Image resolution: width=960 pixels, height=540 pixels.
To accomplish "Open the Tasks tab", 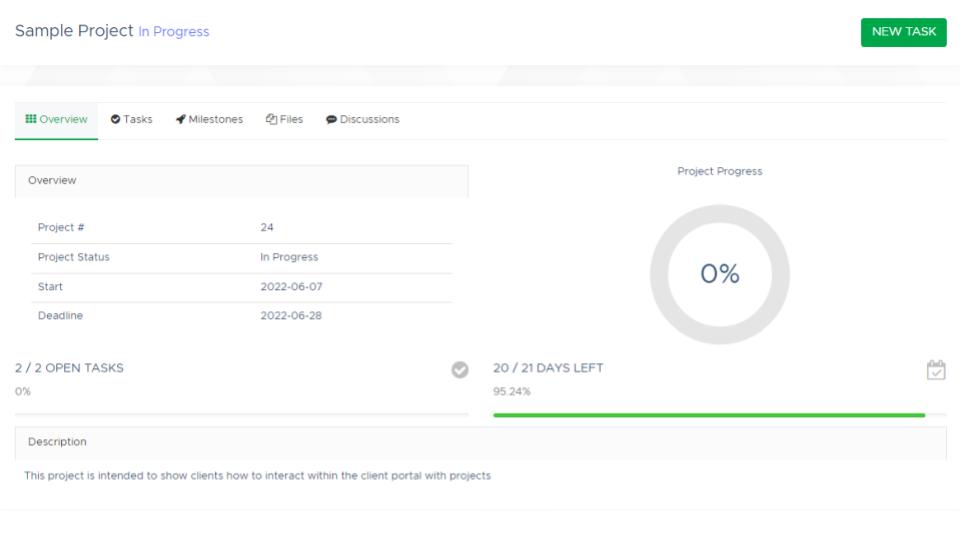I will tap(132, 119).
